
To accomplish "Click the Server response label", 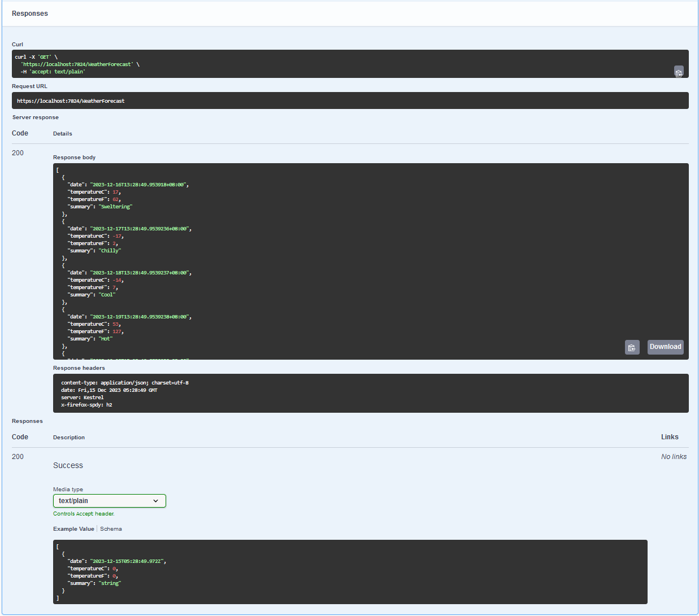I will pos(36,117).
